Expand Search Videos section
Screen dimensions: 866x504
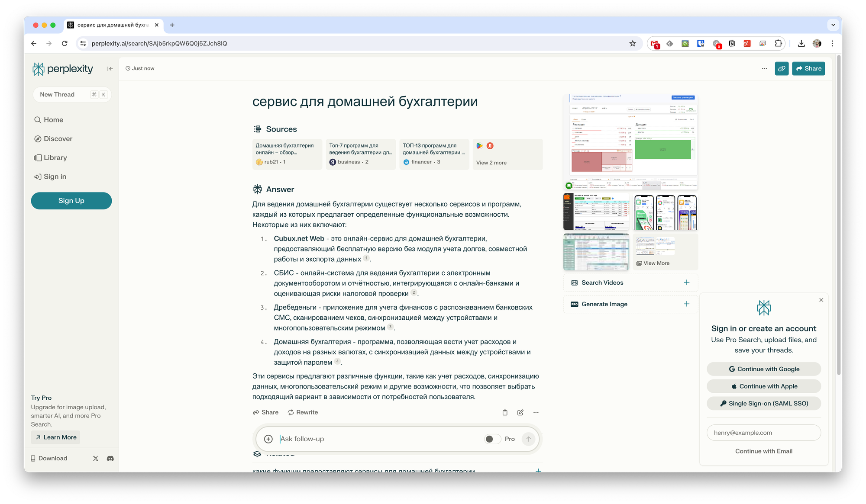tap(686, 282)
